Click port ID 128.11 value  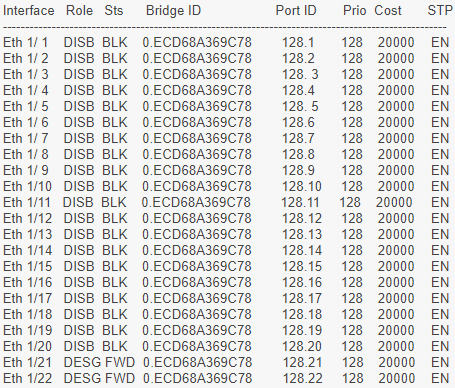[300, 203]
